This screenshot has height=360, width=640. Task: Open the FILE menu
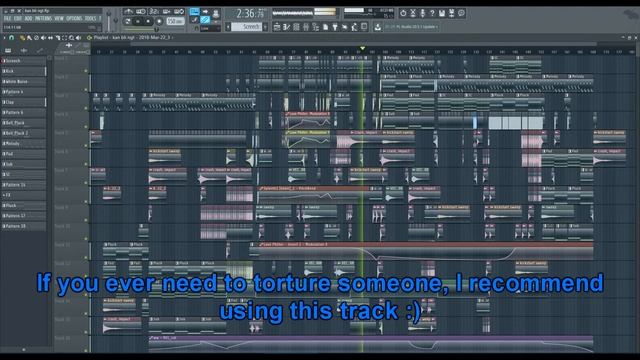coord(7,18)
